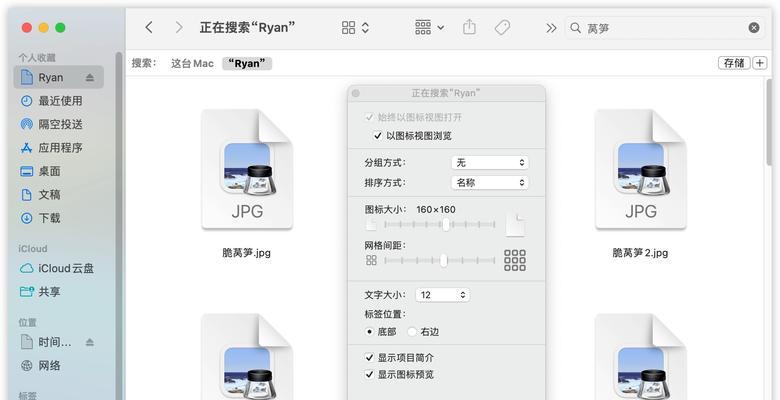780x400 pixels.
Task: Toggle 显示项目简介 checkbox
Action: click(369, 357)
